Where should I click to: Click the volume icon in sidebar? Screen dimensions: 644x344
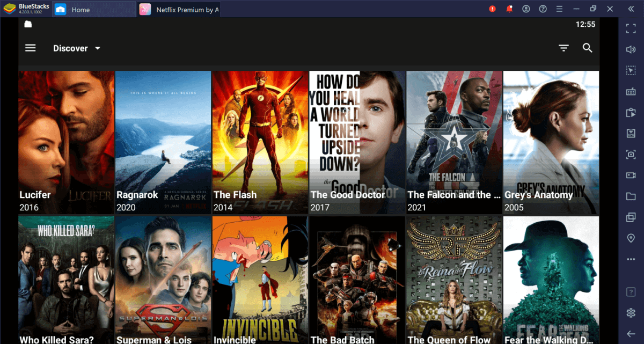pyautogui.click(x=631, y=49)
